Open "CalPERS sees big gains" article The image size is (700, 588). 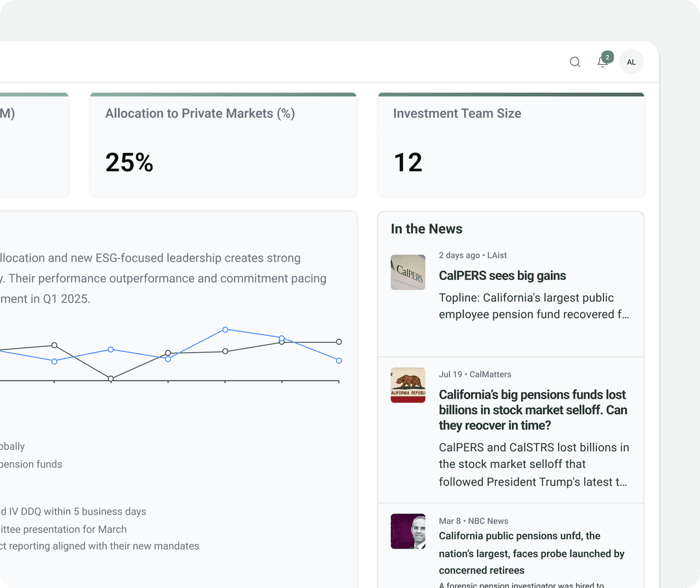[x=502, y=276]
